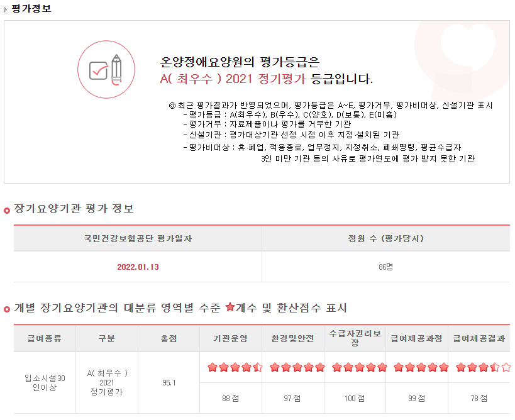Viewport: 515px width, 420px height.
Task: Click the total score 95.1
Action: click(169, 382)
